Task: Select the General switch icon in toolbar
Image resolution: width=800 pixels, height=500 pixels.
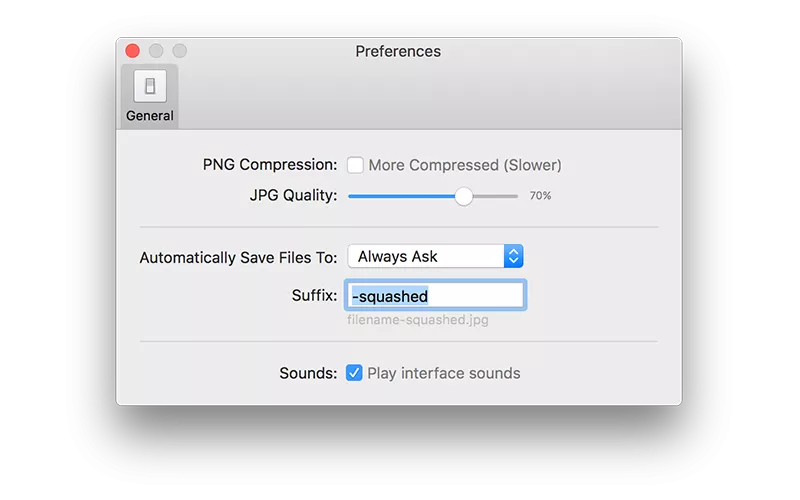Action: click(150, 86)
